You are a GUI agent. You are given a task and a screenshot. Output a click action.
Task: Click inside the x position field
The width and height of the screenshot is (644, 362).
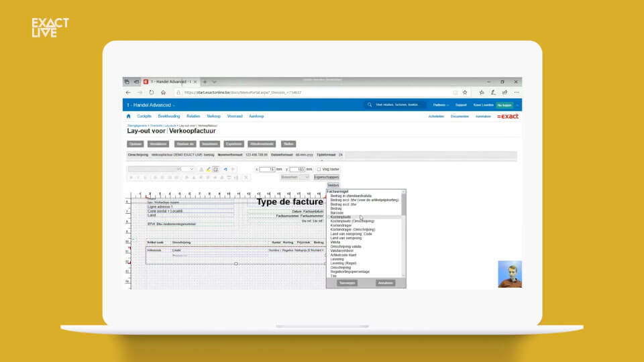click(267, 169)
